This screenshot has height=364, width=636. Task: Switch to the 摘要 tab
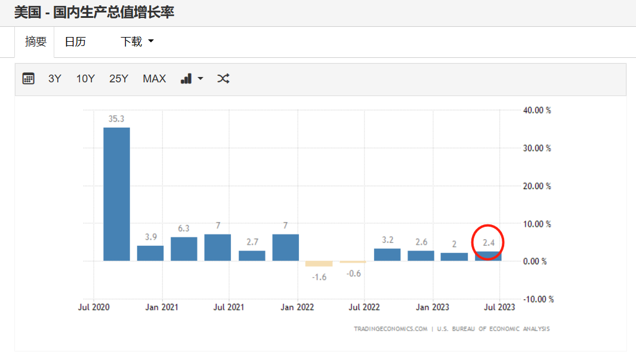pos(35,41)
